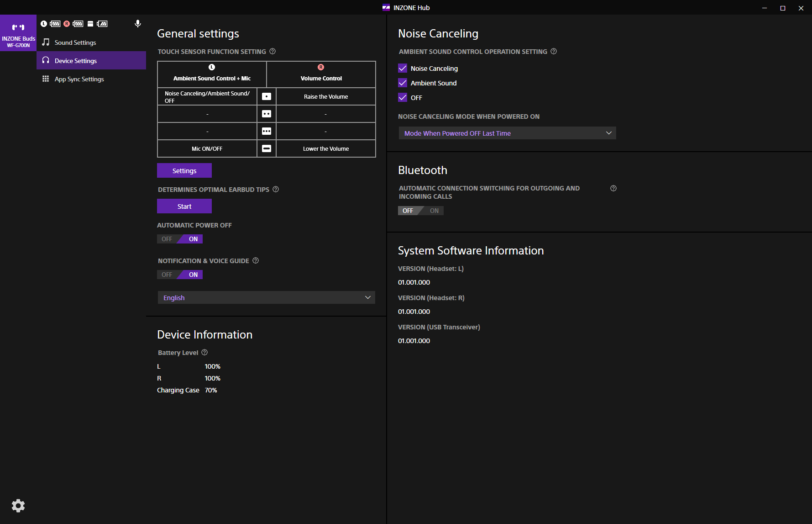Expand the Mode When Powered OFF Last Time dropdown
The width and height of the screenshot is (812, 524).
click(507, 133)
